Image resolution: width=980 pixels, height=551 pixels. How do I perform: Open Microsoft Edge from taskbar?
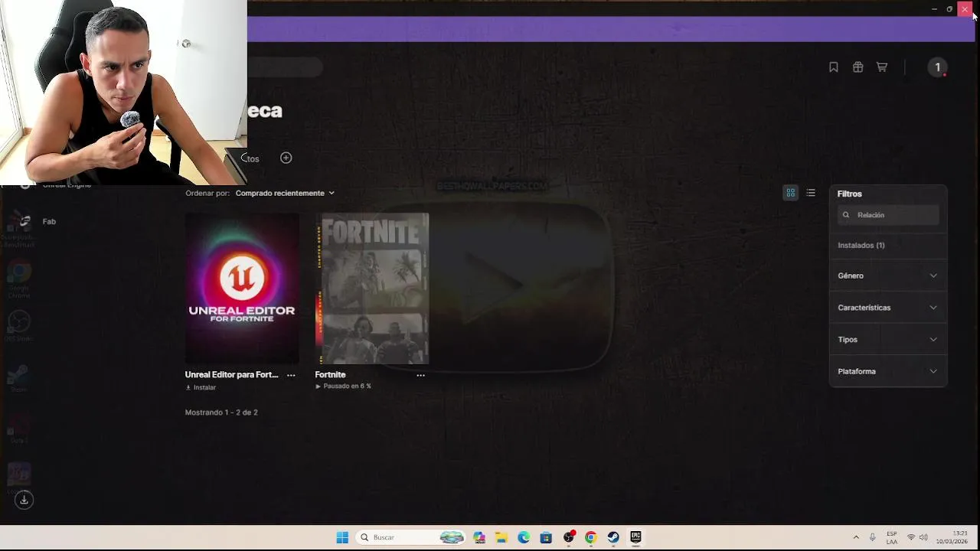coord(524,537)
